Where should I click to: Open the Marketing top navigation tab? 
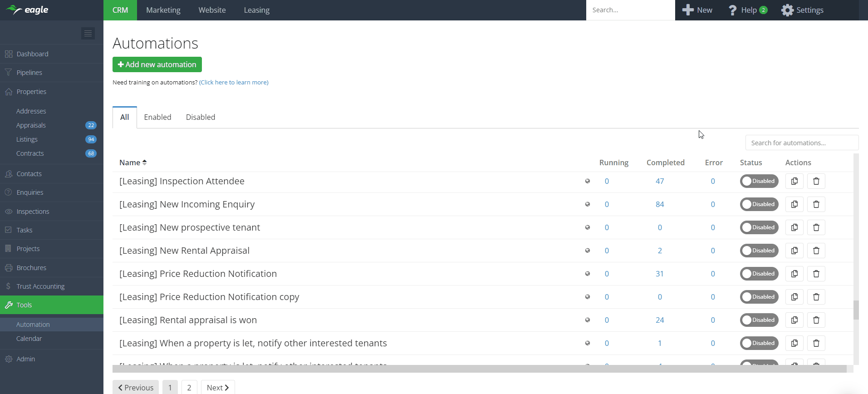point(163,10)
